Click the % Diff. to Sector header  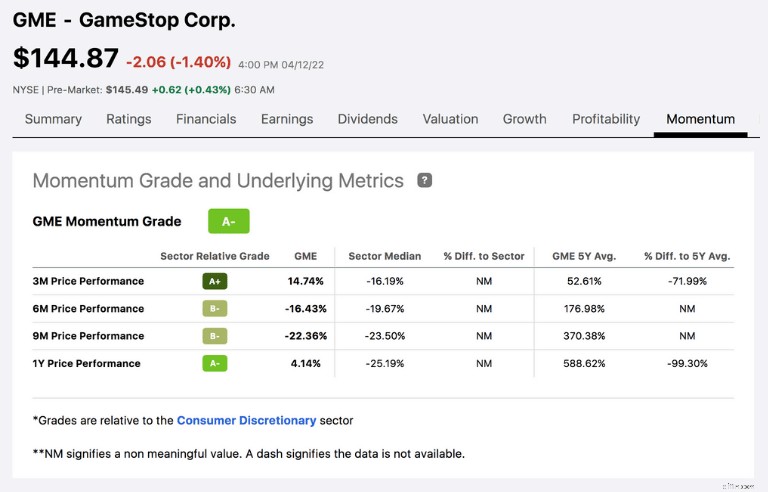484,256
